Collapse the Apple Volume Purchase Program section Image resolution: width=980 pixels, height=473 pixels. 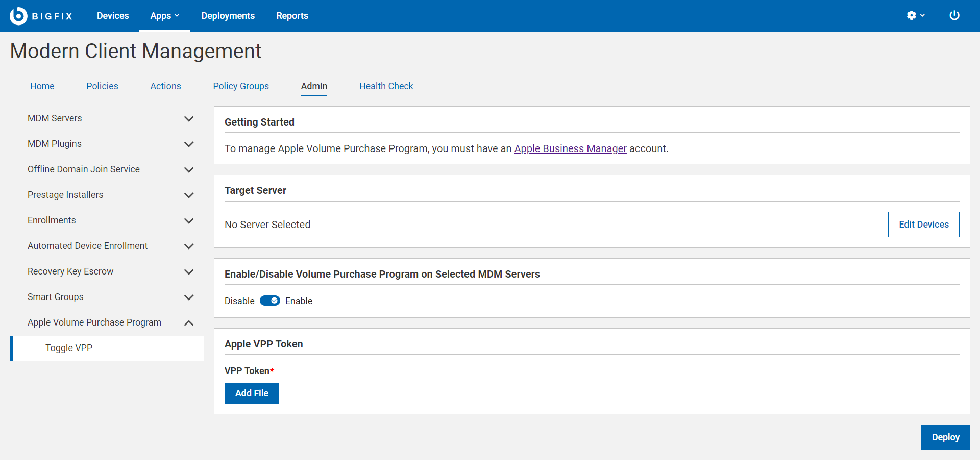click(188, 323)
